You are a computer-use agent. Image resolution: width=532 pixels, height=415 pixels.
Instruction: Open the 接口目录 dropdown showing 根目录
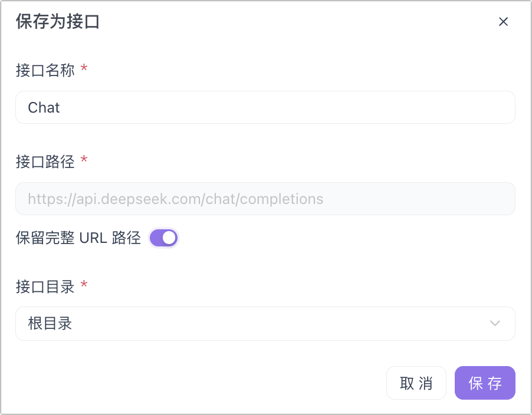pyautogui.click(x=265, y=324)
